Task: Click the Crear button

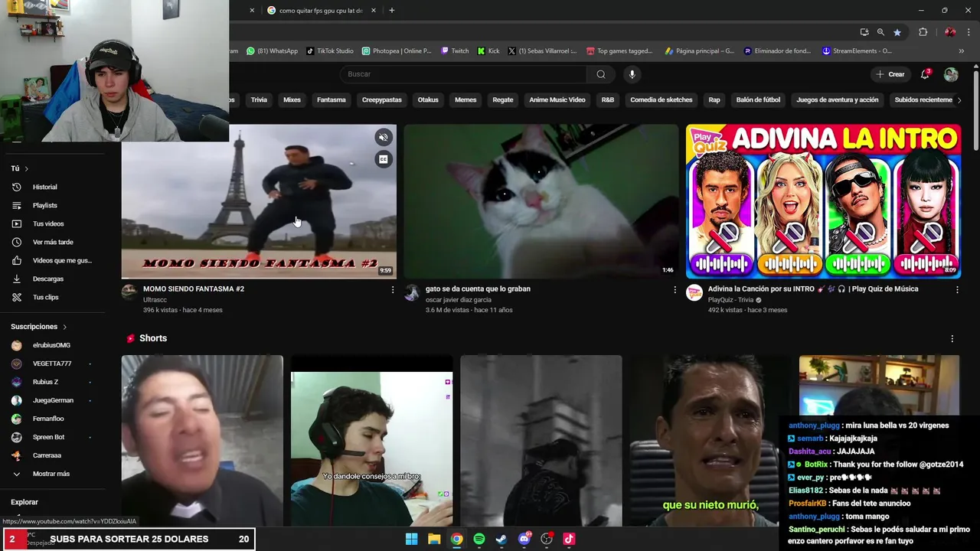Action: 890,74
